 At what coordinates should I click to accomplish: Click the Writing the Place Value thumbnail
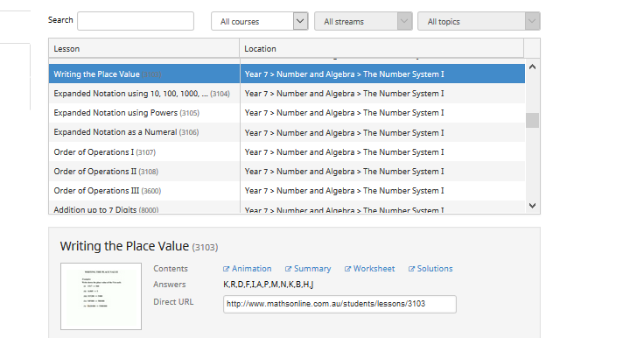pyautogui.click(x=101, y=296)
